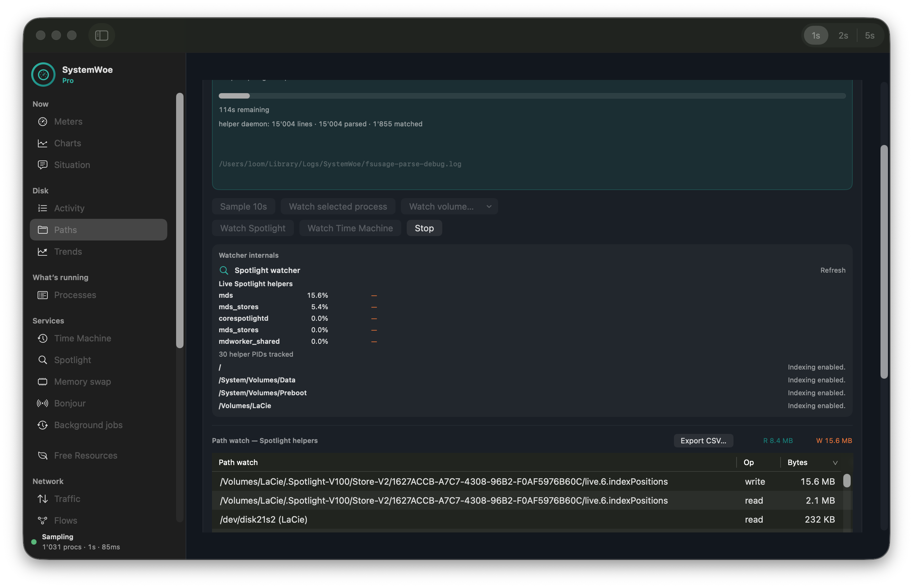
Task: Go to Background jobs service
Action: tap(99, 425)
